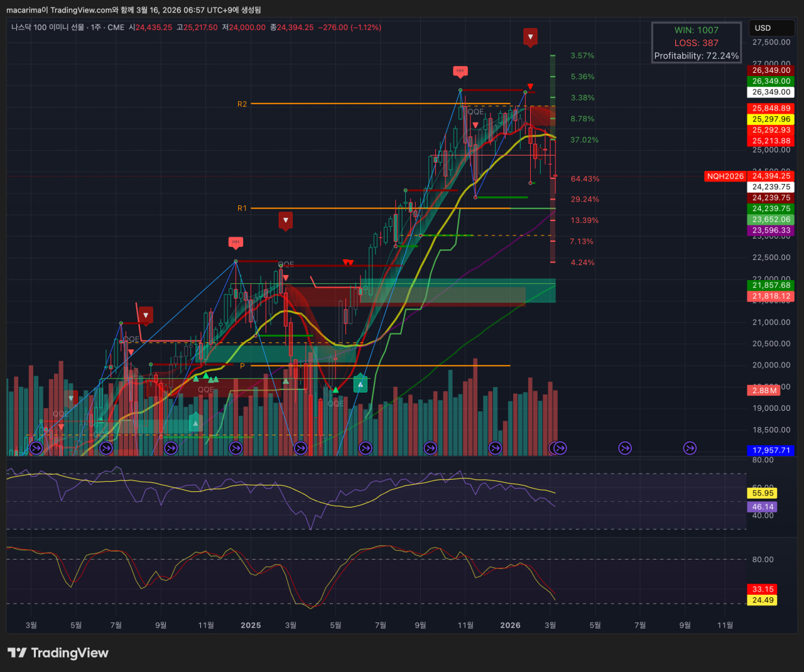Click the 2026 label on the time axis
The height and width of the screenshot is (672, 804).
(510, 625)
